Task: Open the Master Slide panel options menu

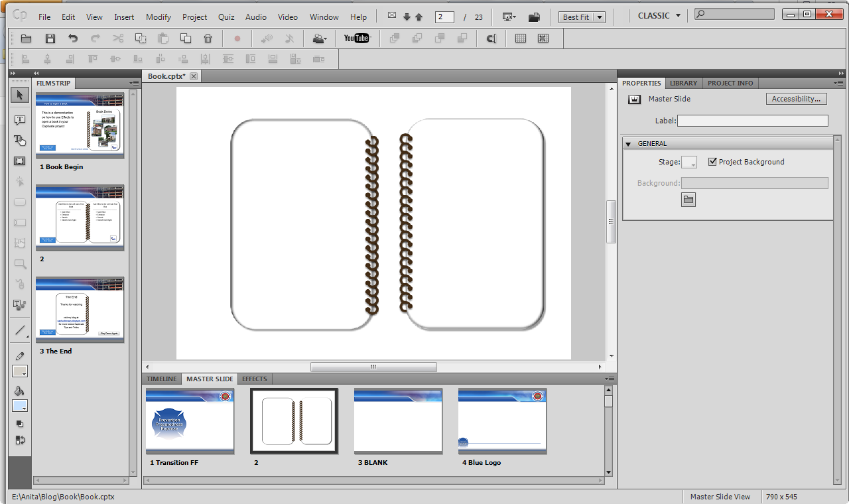Action: 610,379
